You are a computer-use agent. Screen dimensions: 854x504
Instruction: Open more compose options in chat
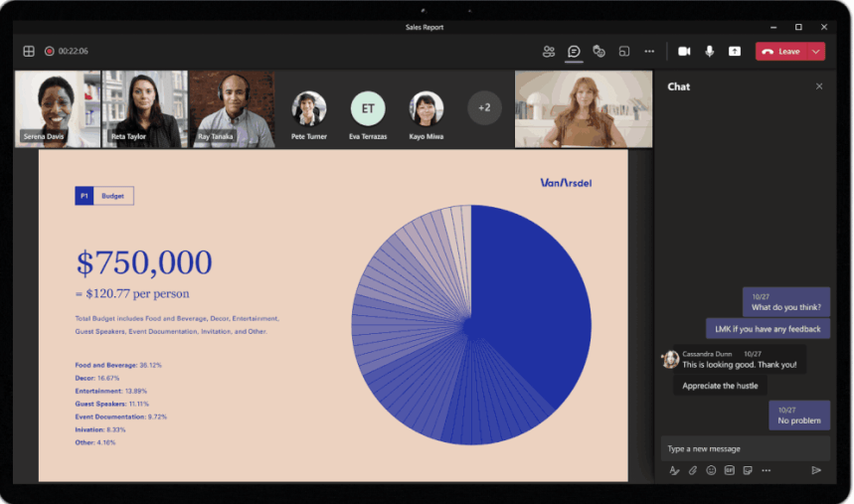click(766, 470)
